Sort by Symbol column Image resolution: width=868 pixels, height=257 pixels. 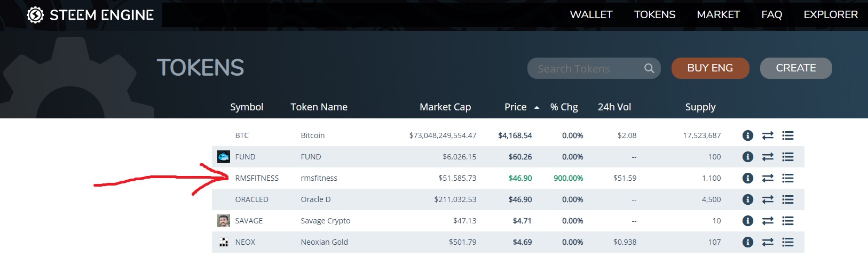247,107
